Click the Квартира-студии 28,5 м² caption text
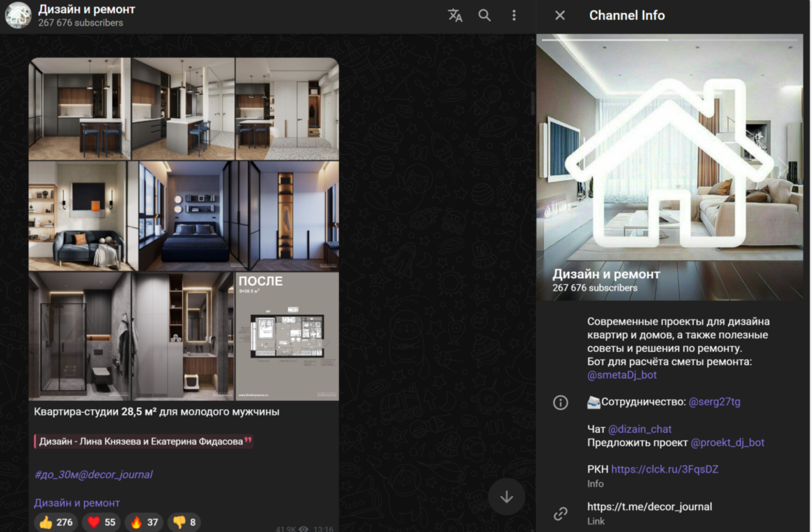 coord(156,412)
